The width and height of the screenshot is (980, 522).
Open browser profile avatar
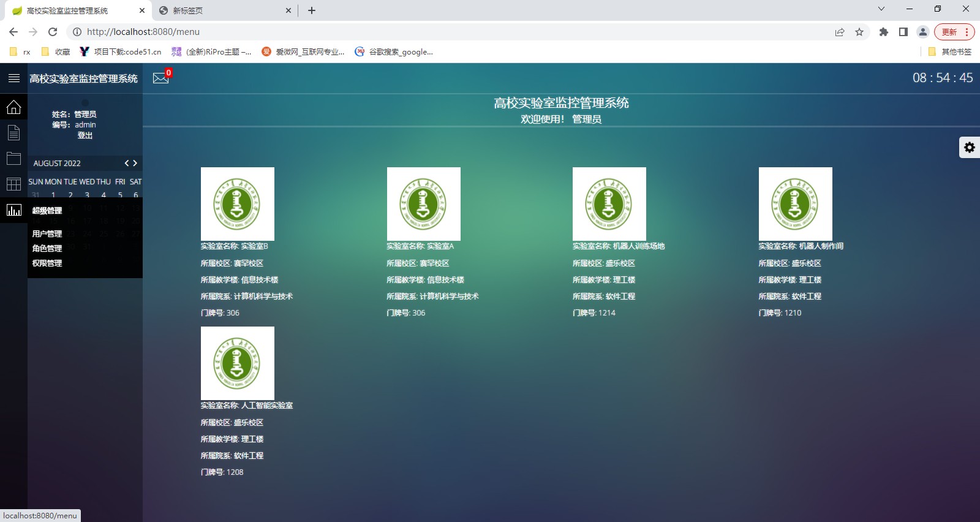click(x=923, y=32)
